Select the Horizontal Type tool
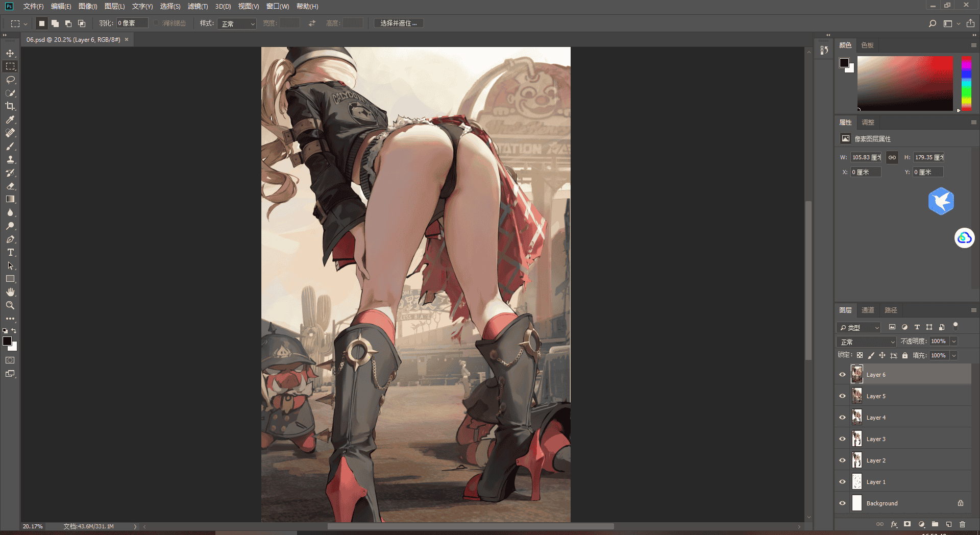 tap(10, 252)
